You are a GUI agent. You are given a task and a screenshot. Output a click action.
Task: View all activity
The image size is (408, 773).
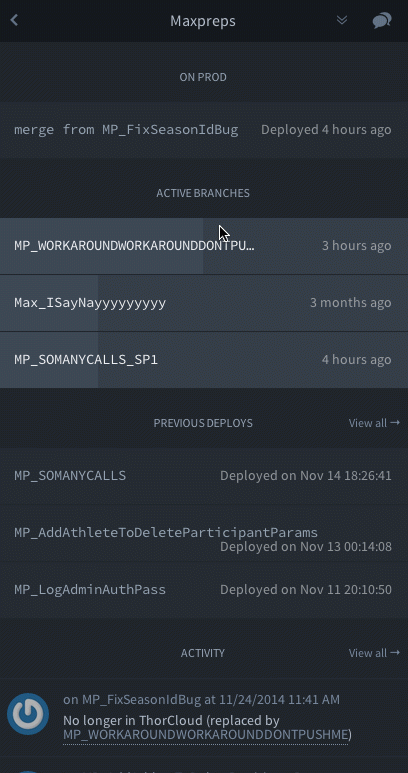click(374, 653)
